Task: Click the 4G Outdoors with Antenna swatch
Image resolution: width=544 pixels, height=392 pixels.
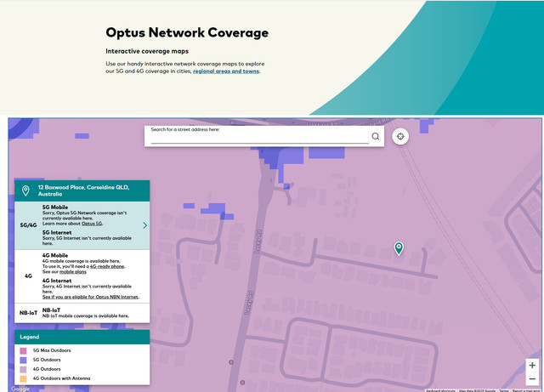Action: coord(23,378)
